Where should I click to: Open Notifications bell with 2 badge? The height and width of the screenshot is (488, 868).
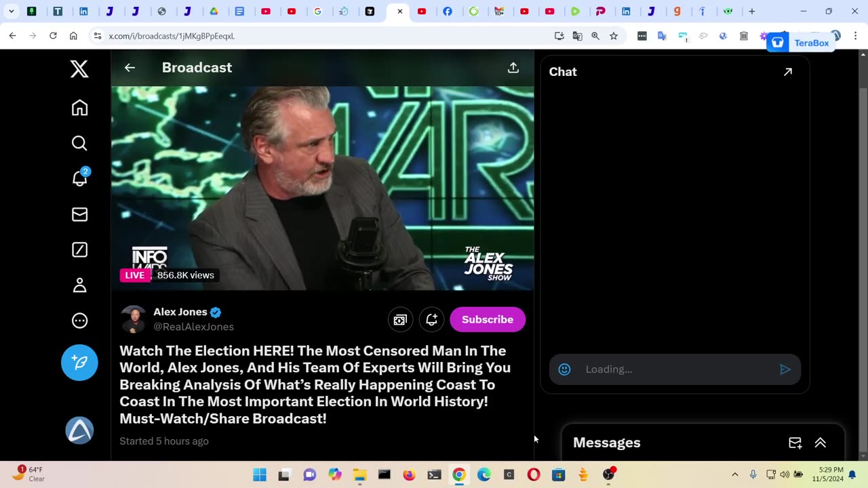[79, 178]
